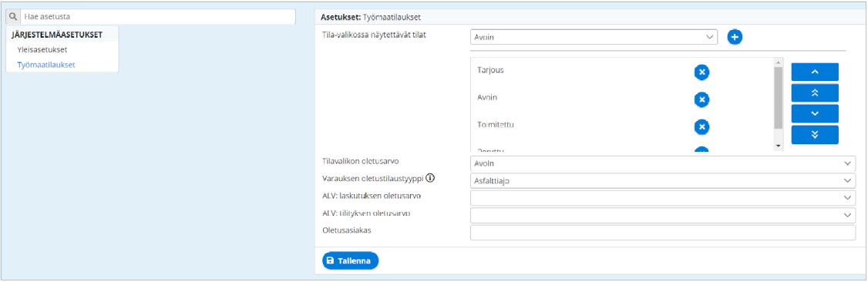Open Varauksen oletustilaustyyppi Asfalttiajo dropdown
868x282 pixels.
pyautogui.click(x=663, y=181)
